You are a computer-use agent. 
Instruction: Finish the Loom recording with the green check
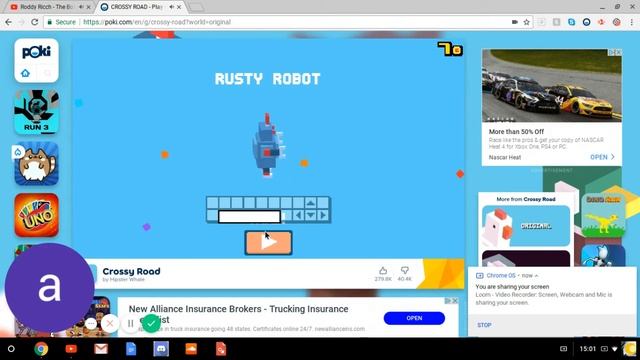(x=151, y=324)
